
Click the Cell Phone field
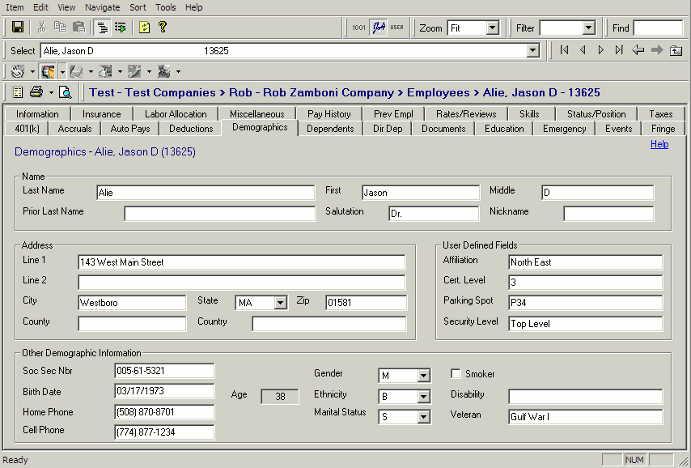164,432
